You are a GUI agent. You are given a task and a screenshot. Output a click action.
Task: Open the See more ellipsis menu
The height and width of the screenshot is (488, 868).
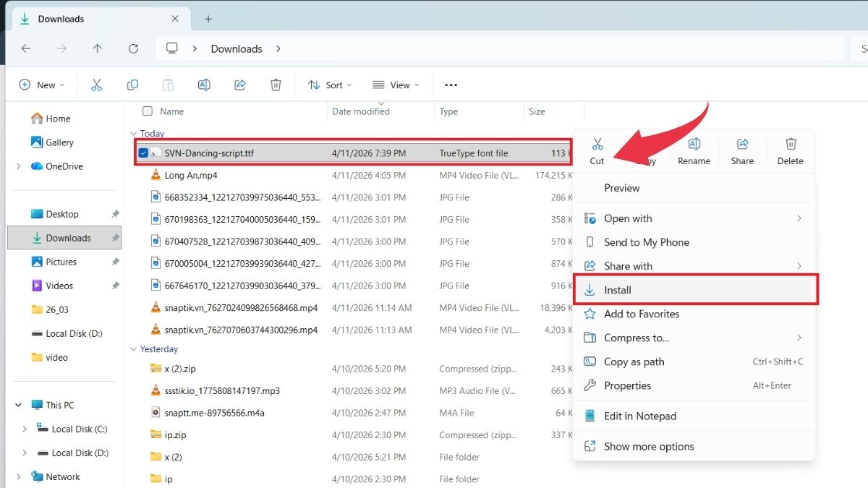click(x=451, y=85)
